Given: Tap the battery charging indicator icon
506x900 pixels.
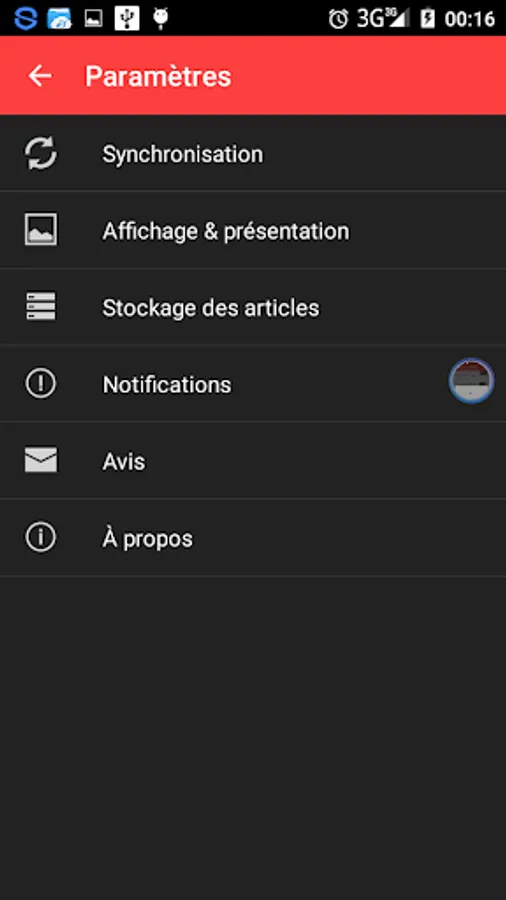Looking at the screenshot, I should [427, 18].
